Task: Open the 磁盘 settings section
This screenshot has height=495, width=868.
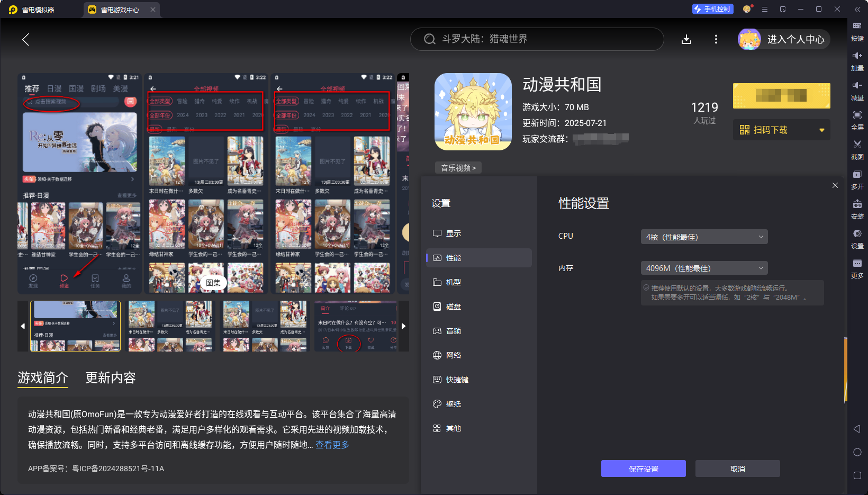Action: click(x=479, y=307)
